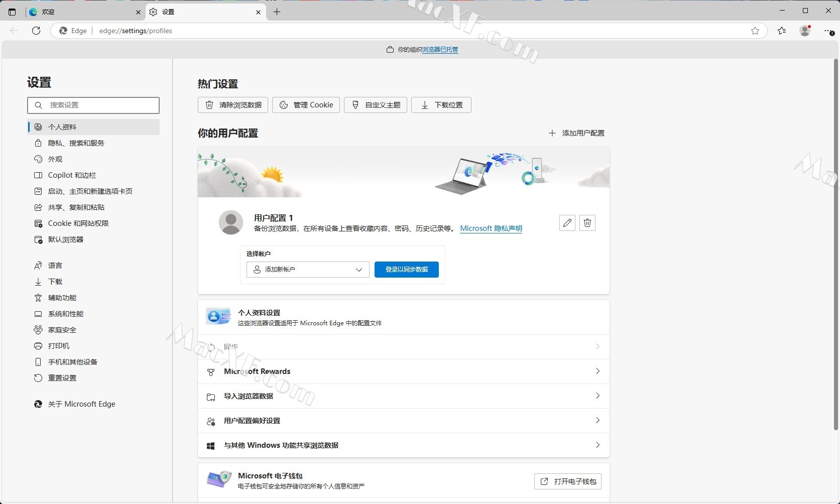
Task: Open 下载 settings section
Action: click(x=94, y=282)
